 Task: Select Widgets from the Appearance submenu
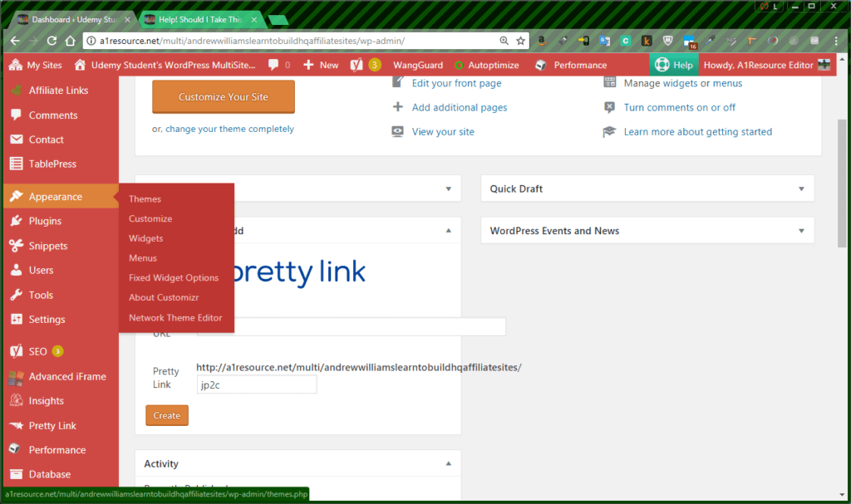pyautogui.click(x=145, y=238)
